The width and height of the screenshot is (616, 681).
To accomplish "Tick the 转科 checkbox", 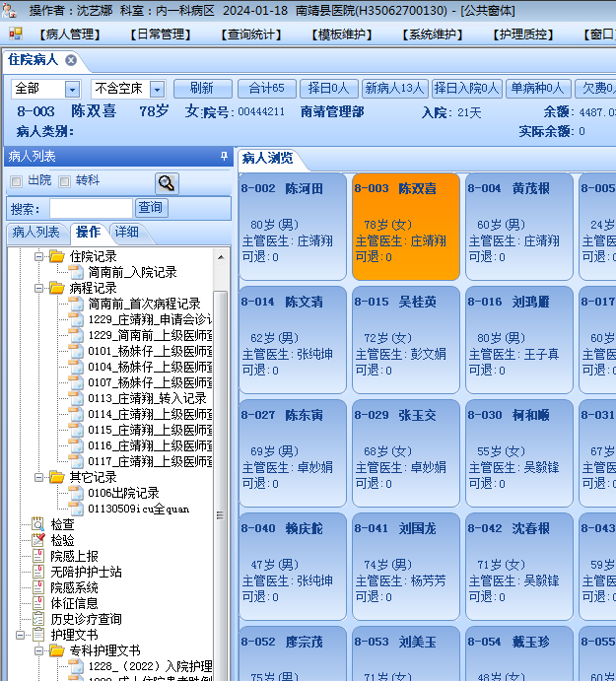I will click(x=64, y=181).
